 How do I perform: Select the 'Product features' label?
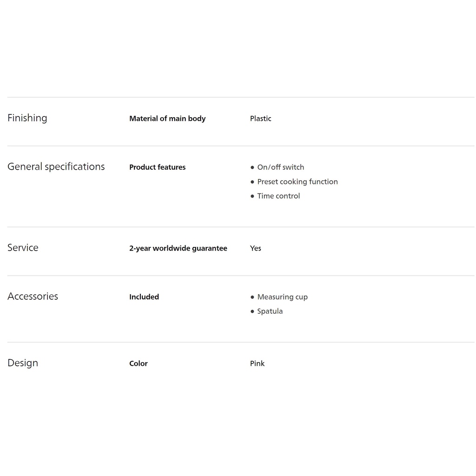pyautogui.click(x=157, y=167)
